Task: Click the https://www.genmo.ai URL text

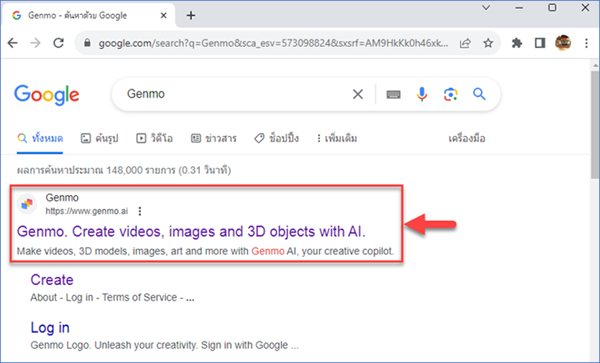Action: point(86,211)
